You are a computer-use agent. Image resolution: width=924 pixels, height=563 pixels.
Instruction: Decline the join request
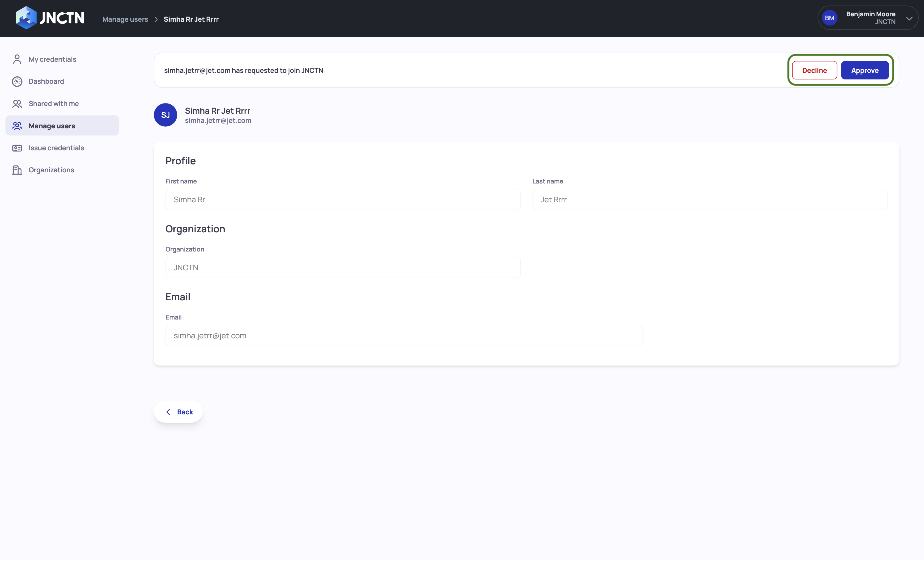(x=814, y=71)
